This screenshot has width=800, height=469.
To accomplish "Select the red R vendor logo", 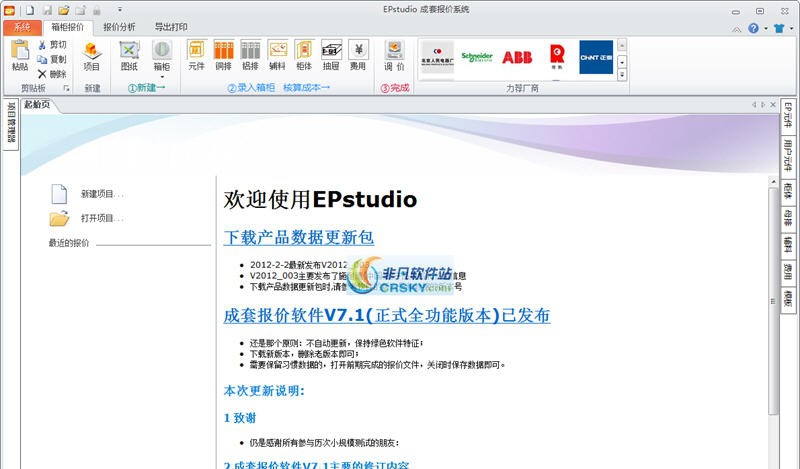I will click(557, 57).
